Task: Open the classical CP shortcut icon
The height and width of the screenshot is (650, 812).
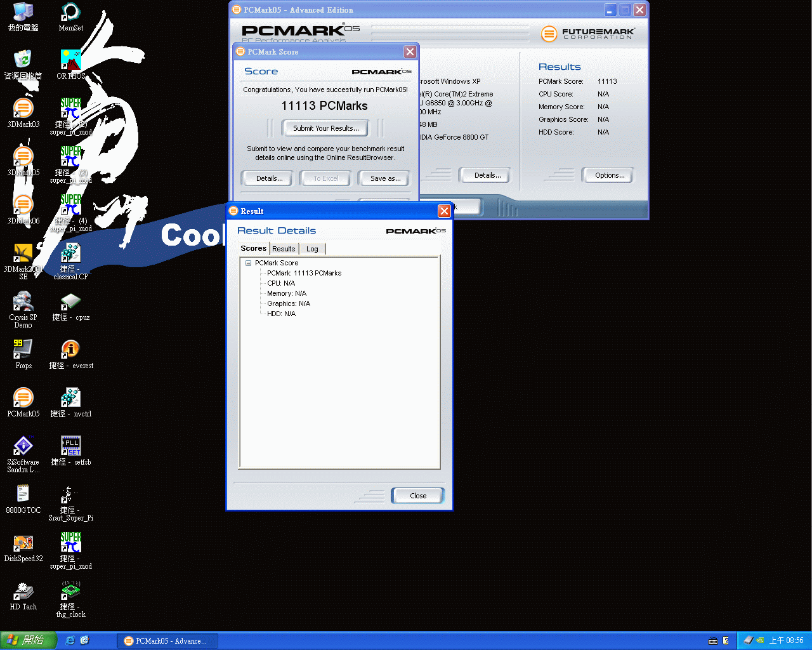Action: point(70,262)
